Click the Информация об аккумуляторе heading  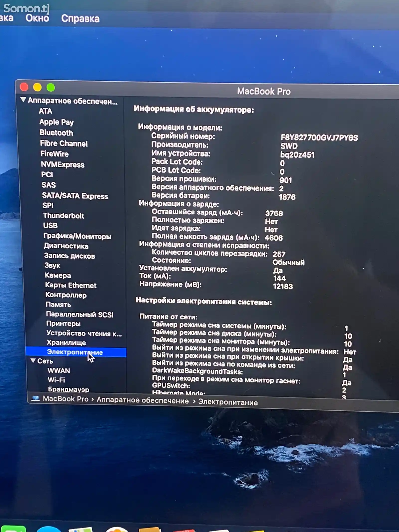[x=194, y=109]
